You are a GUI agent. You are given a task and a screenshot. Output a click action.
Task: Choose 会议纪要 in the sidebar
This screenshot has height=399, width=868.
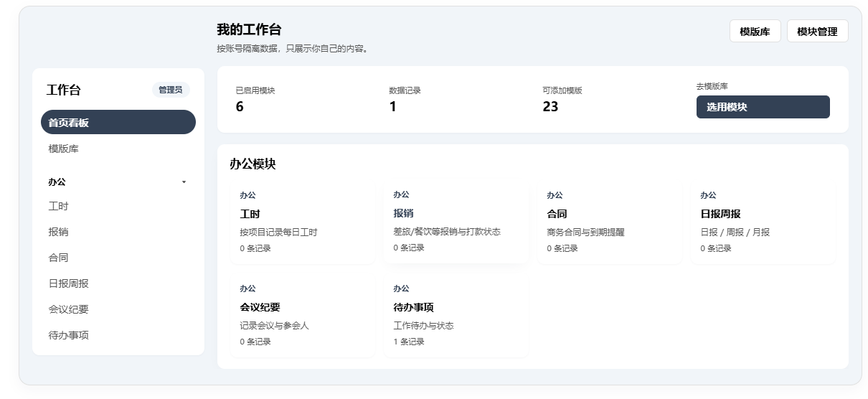pos(118,310)
